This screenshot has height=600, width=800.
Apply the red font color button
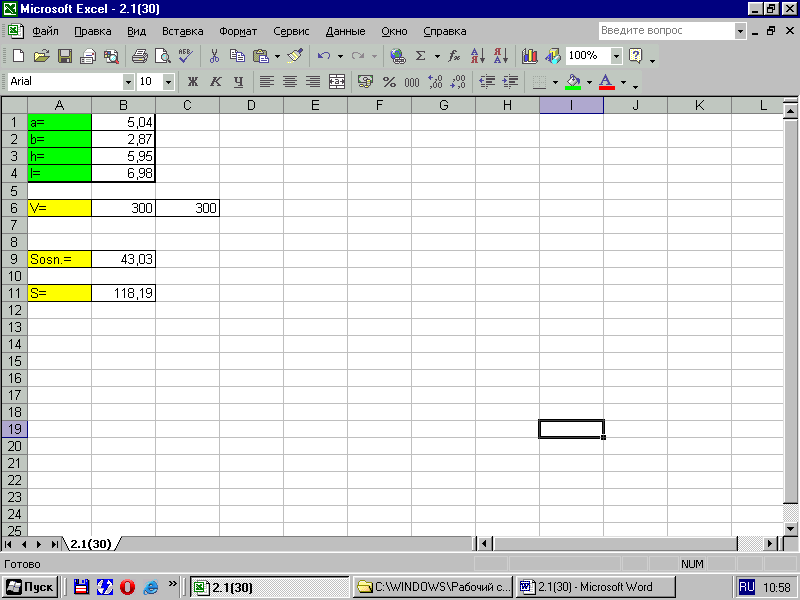click(x=606, y=82)
